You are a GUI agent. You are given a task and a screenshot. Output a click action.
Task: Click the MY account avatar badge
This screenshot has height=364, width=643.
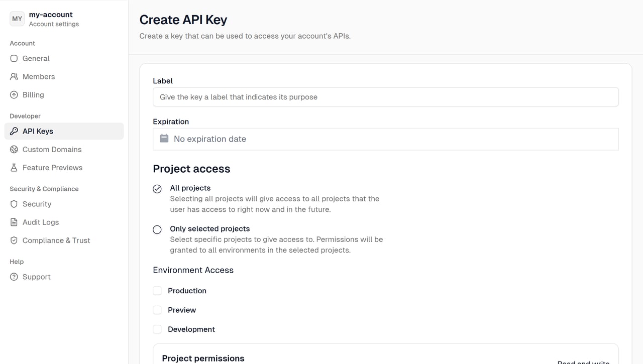(x=17, y=19)
